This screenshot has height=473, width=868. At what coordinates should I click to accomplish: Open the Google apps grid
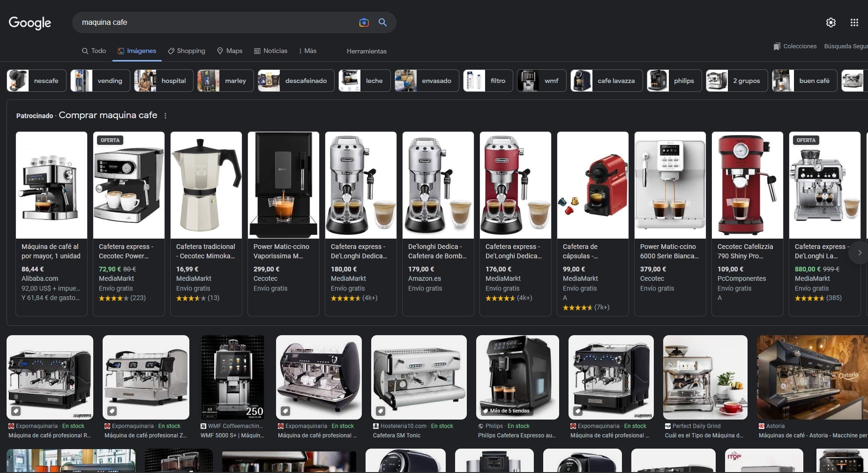point(854,23)
